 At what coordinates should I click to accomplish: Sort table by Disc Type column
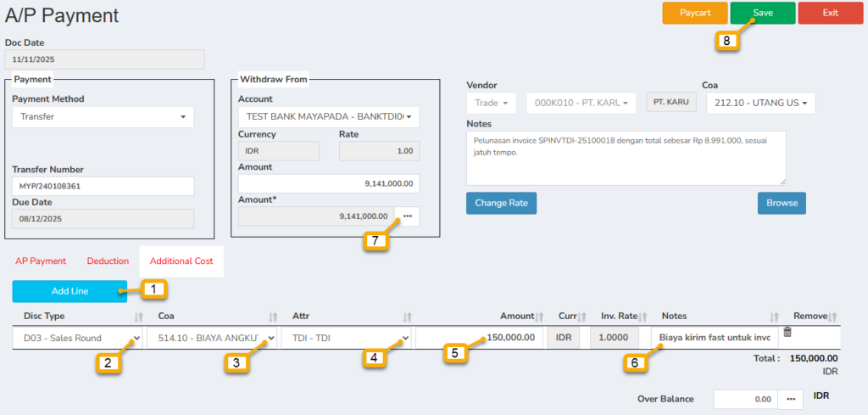click(139, 317)
